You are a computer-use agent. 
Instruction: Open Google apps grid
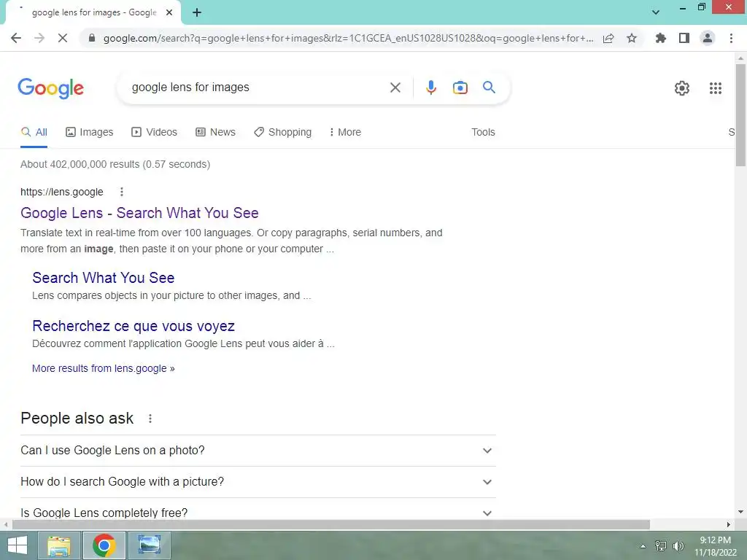click(x=715, y=88)
